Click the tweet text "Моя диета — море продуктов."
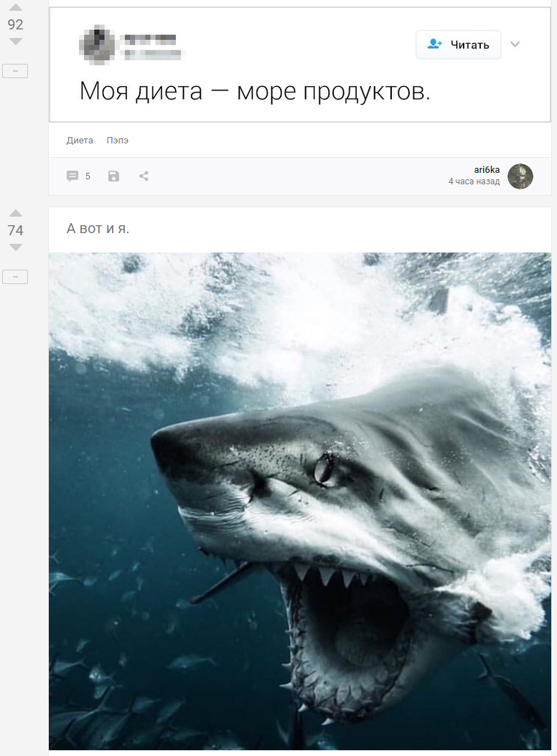The height and width of the screenshot is (756, 557). [254, 92]
